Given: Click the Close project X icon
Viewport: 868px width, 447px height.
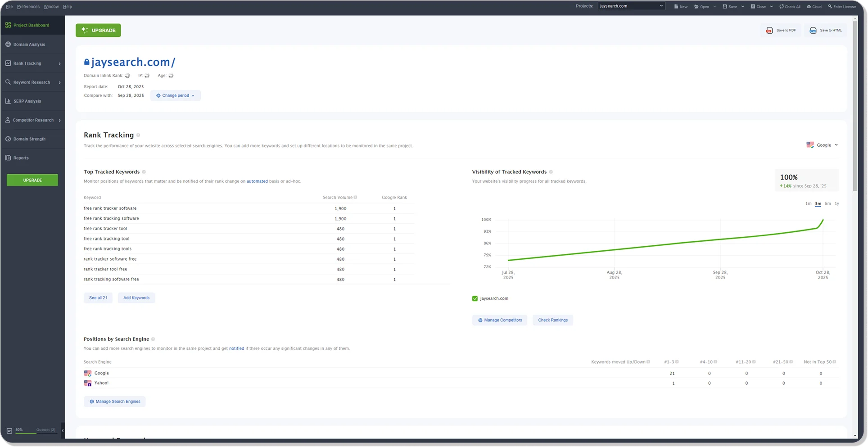Looking at the screenshot, I should click(753, 6).
